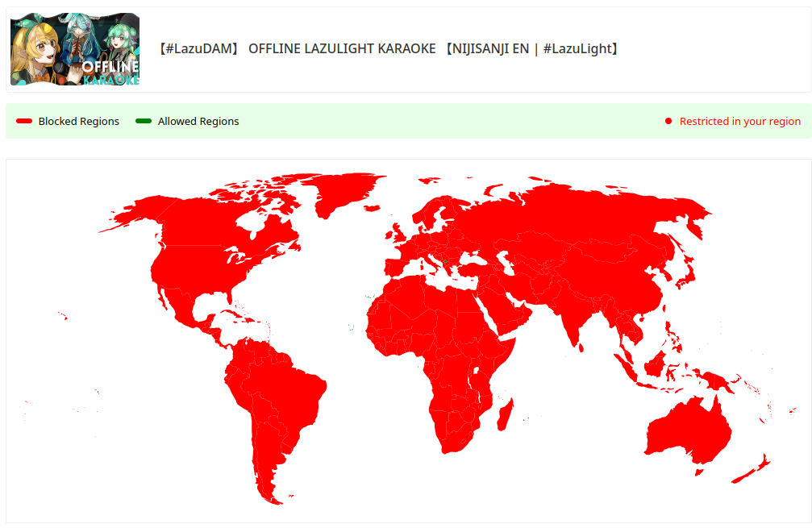Image resolution: width=812 pixels, height=528 pixels.
Task: Open the LazuLight karaoke video thumbnail
Action: 75,49
